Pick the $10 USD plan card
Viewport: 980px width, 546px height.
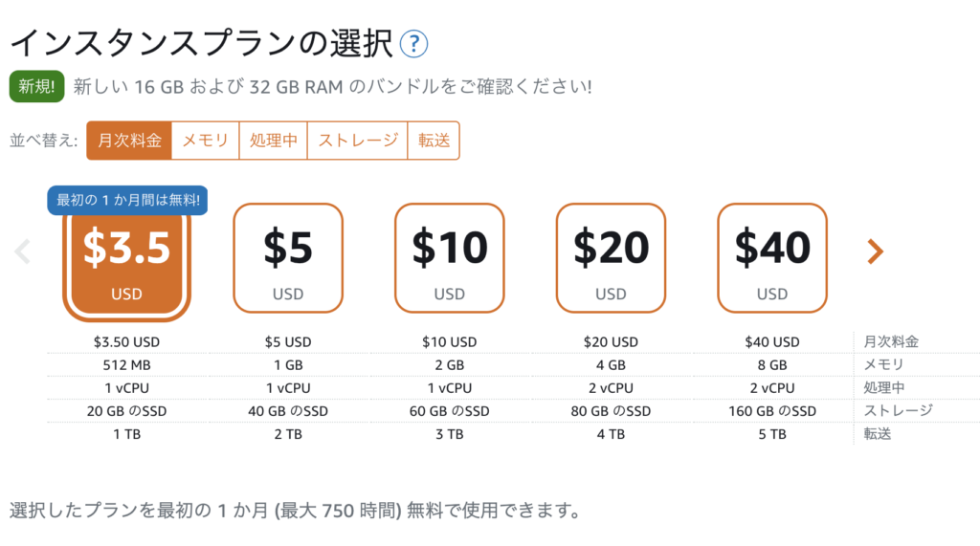coord(450,258)
